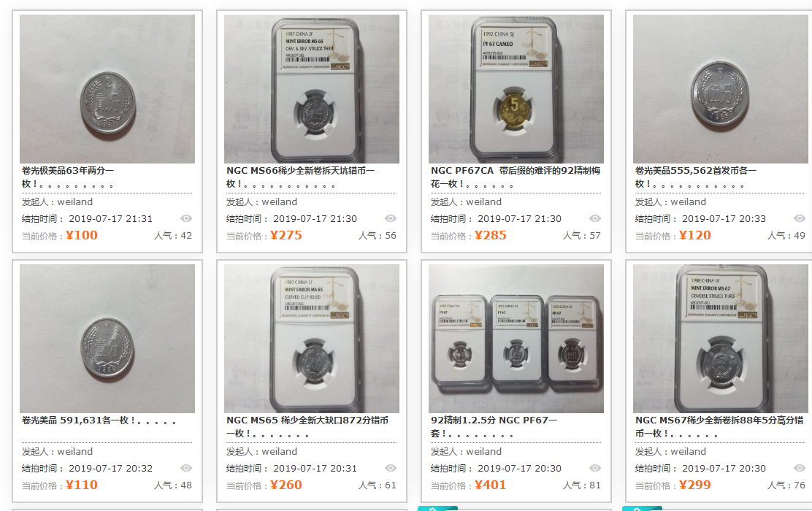
Task: Open NGC MS67稀少全新卷拆88年5分 title link
Action: 719,426
